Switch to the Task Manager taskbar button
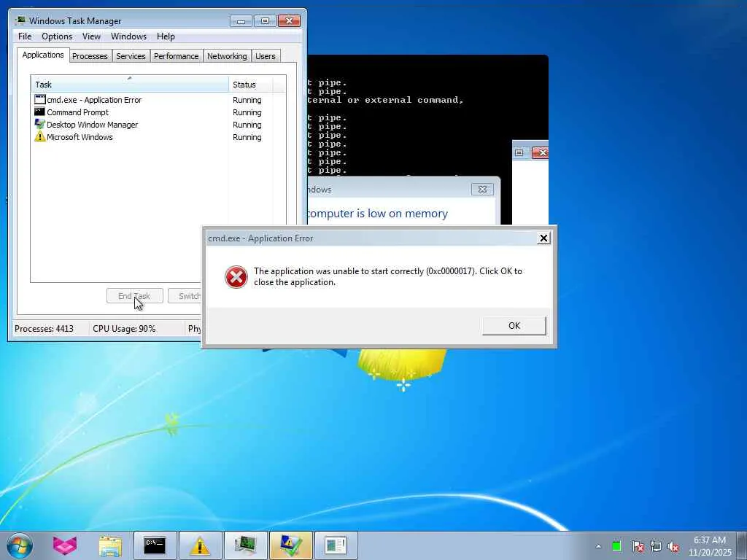Viewport: 747px width, 560px height. coord(245,545)
